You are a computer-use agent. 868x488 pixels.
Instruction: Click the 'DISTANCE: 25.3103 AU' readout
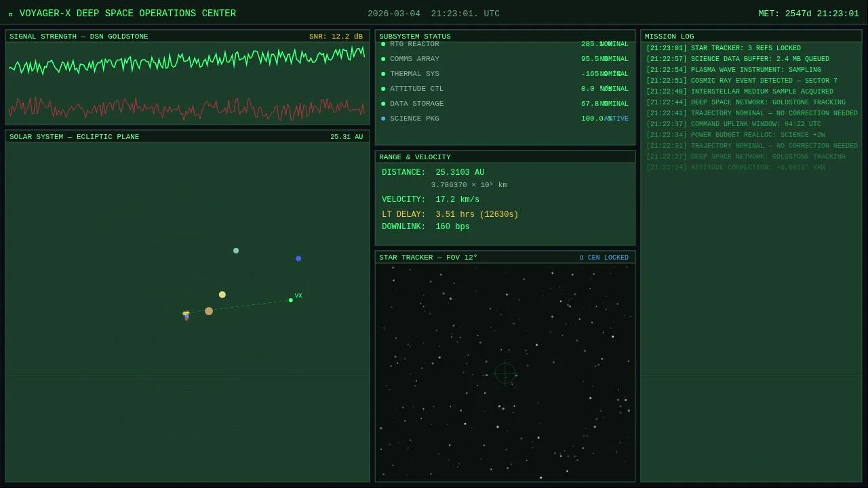click(x=433, y=173)
